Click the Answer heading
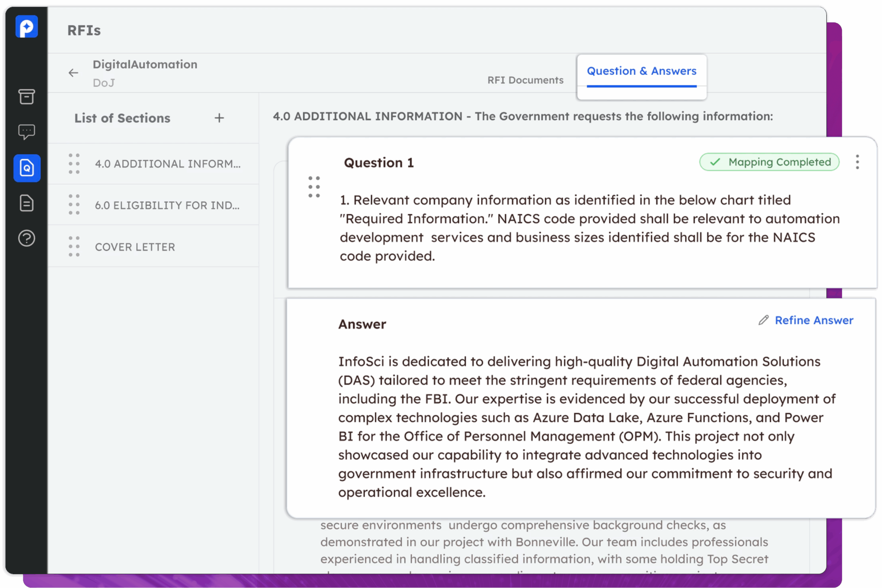The width and height of the screenshot is (882, 588). click(x=362, y=324)
